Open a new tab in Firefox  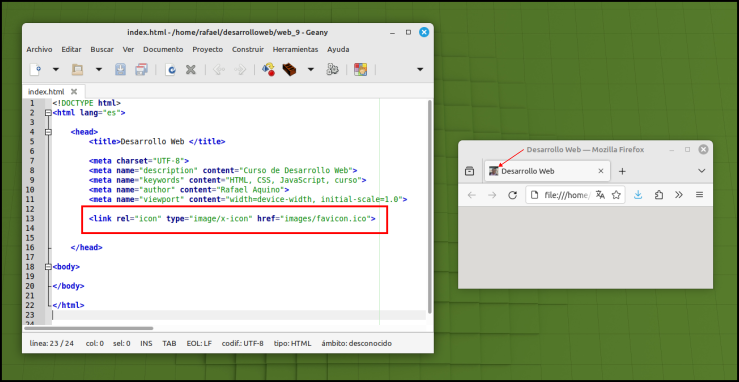622,171
